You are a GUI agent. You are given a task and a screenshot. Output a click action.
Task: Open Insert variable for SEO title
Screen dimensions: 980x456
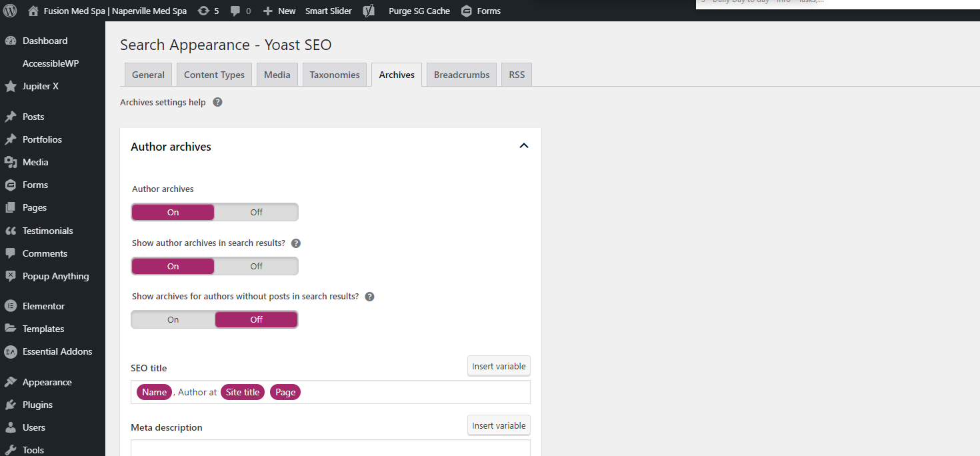[499, 366]
